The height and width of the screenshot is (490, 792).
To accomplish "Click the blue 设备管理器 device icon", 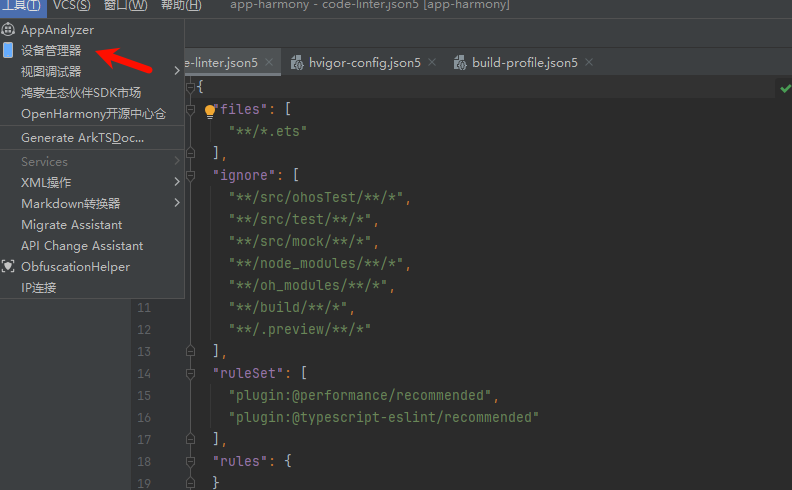I will coord(9,50).
